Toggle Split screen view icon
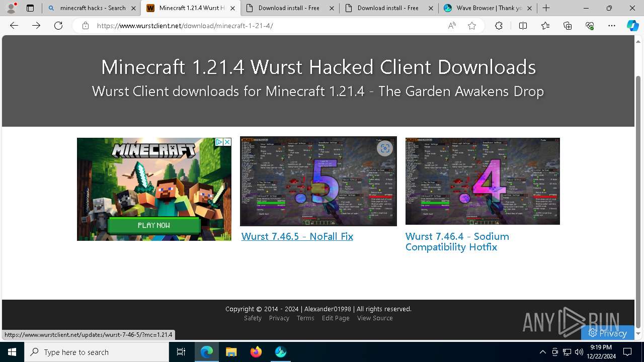Screen dimensions: 644x362 coord(523,26)
